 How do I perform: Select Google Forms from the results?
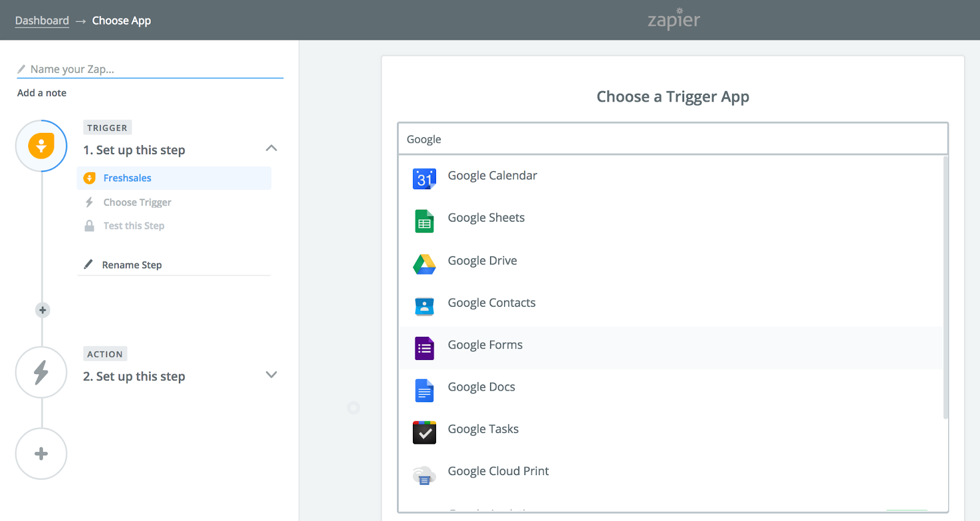click(x=671, y=348)
